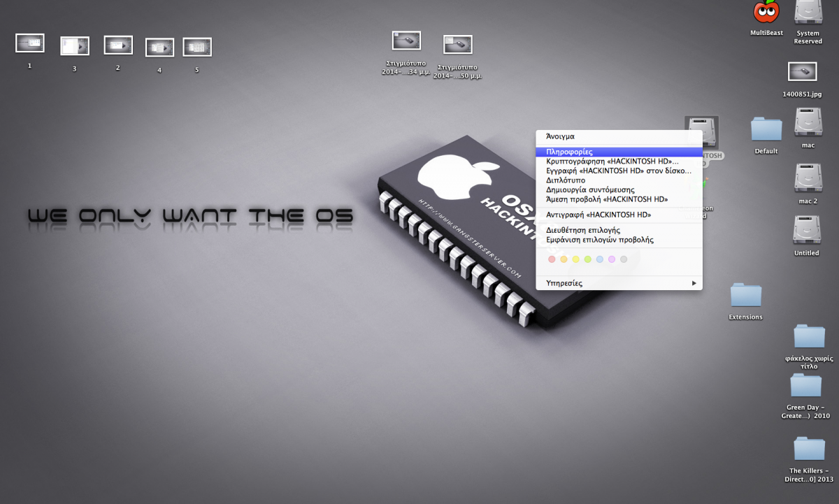Select the HACKINTOSH HD drive icon
Screen dimensions: 839x504
[x=702, y=133]
